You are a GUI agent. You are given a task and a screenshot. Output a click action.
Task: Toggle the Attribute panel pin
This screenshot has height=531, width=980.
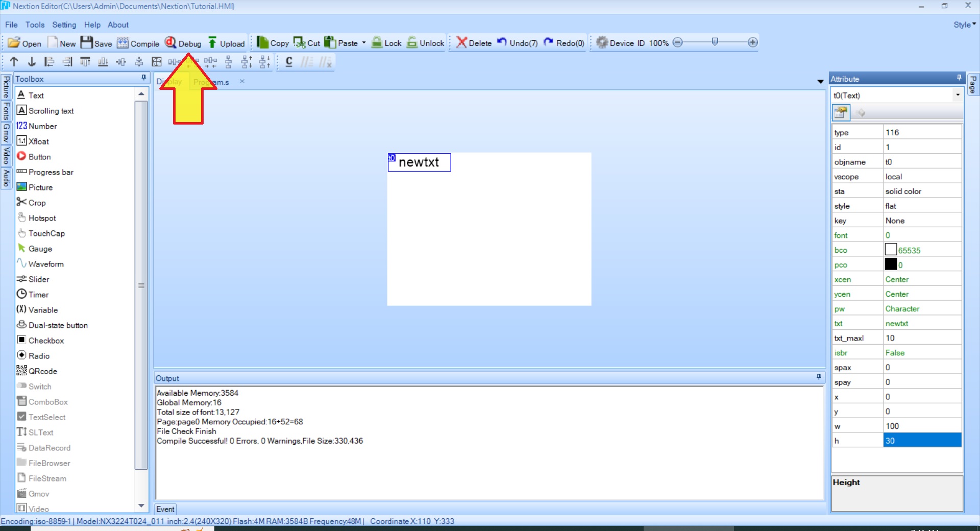[959, 78]
